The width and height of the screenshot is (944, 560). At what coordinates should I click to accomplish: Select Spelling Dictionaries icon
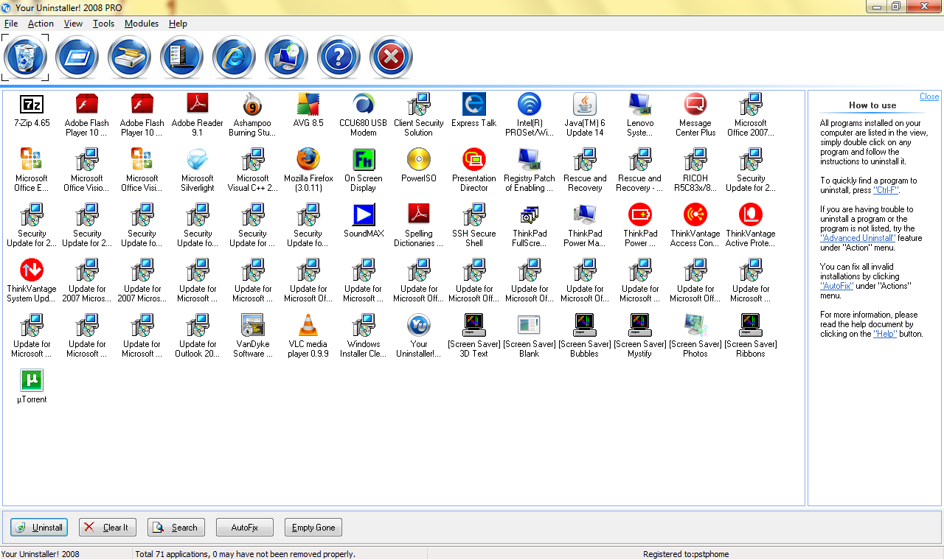pos(419,214)
